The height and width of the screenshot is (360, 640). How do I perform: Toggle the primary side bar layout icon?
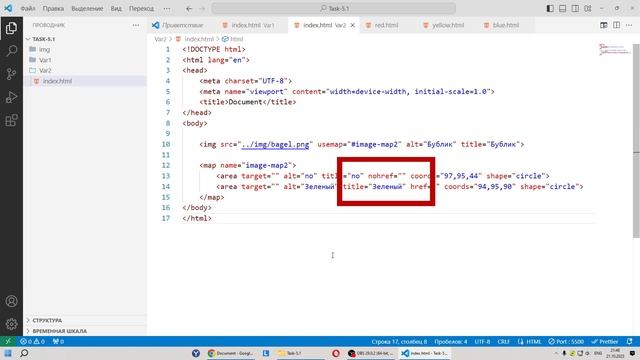[550, 8]
